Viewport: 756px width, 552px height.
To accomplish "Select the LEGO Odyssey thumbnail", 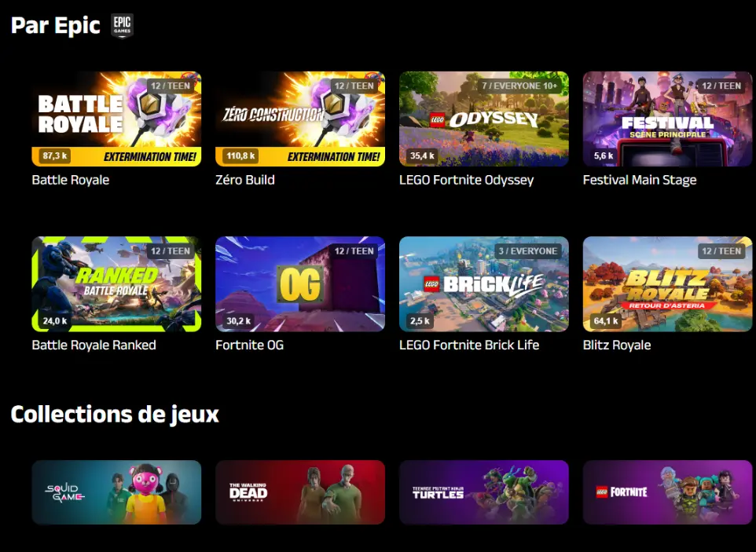I will point(484,119).
